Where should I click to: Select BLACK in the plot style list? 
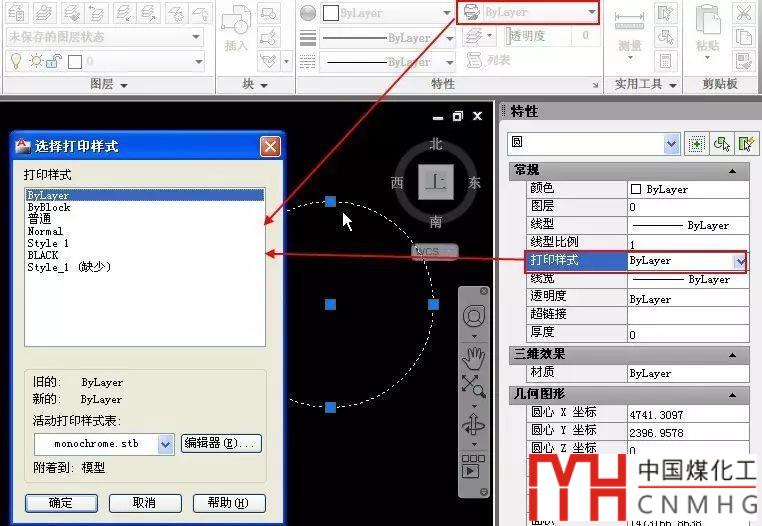(x=43, y=255)
